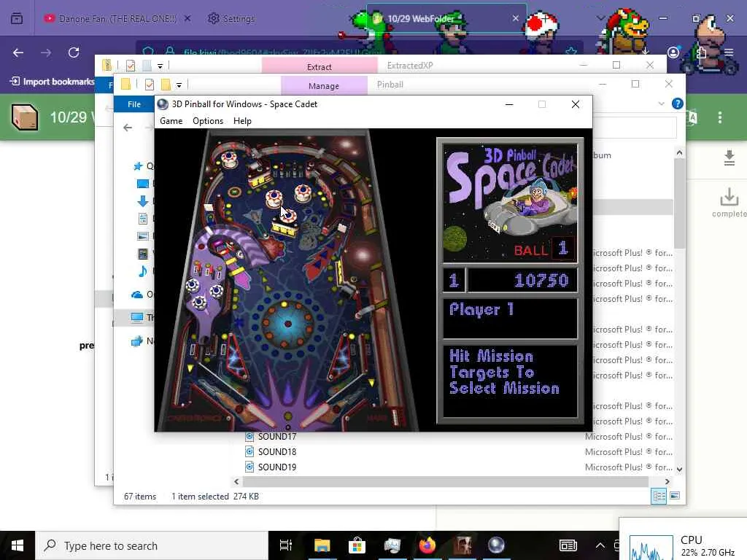Show hidden system tray icons
Image resolution: width=747 pixels, height=560 pixels.
[600, 545]
